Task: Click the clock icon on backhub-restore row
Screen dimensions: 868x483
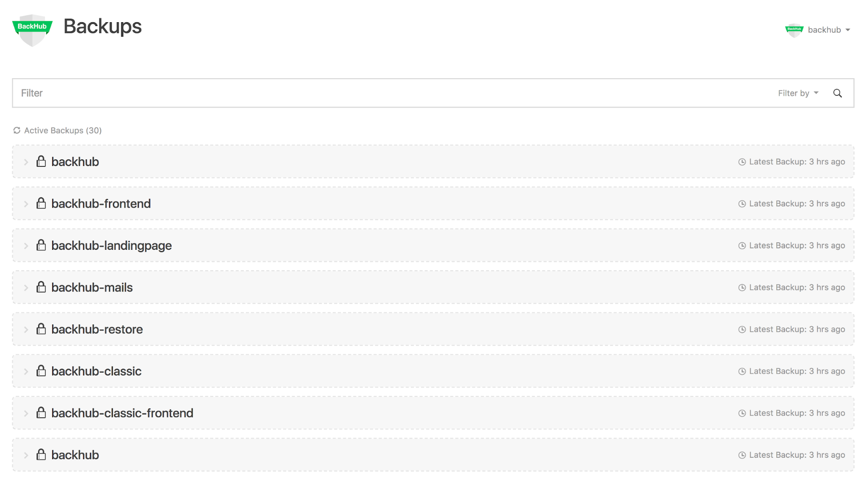Action: [x=741, y=329]
